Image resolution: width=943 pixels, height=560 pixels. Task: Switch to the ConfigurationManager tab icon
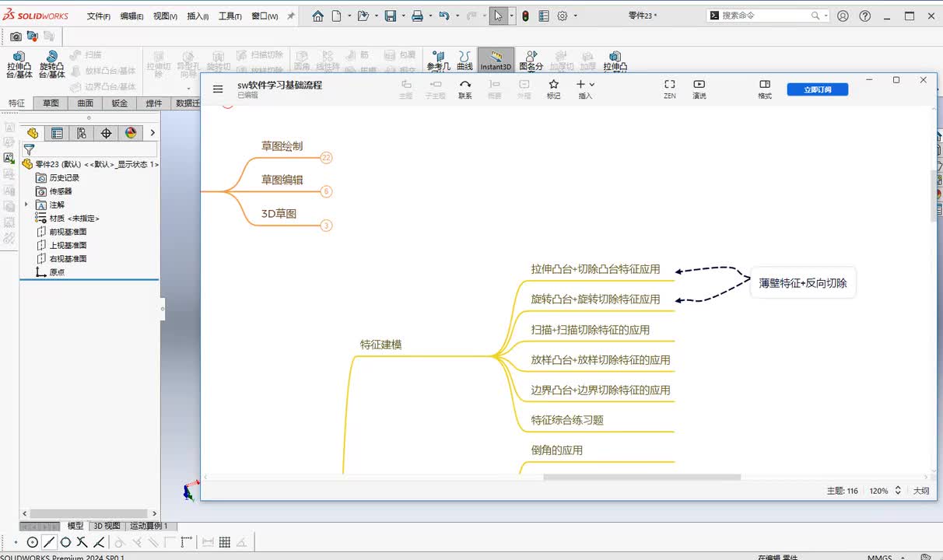[x=82, y=133]
